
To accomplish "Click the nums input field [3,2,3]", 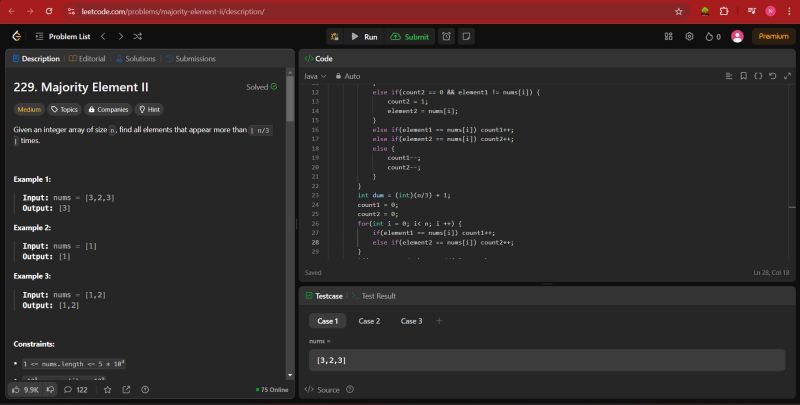I will (547, 360).
